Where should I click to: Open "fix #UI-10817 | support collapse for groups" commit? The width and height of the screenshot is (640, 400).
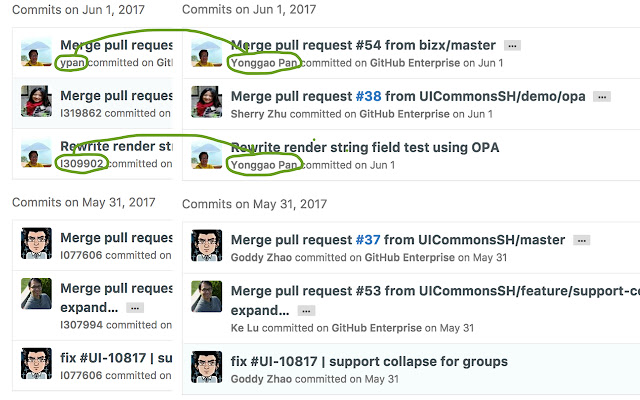(x=369, y=361)
